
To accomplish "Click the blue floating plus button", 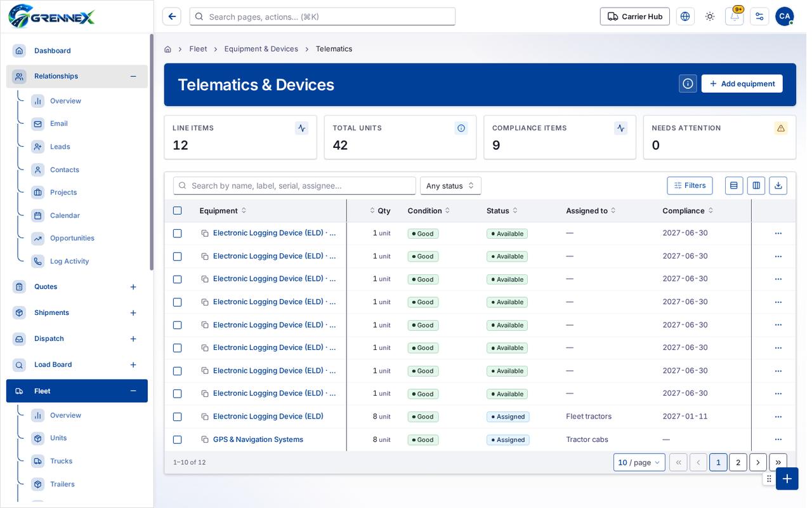I will pyautogui.click(x=787, y=479).
